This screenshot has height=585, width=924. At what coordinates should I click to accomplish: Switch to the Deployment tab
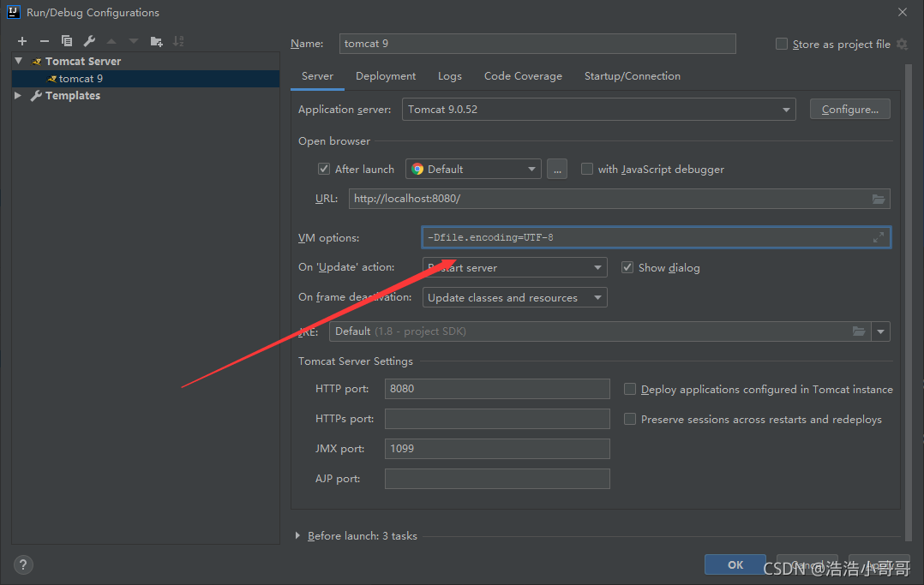(x=386, y=76)
